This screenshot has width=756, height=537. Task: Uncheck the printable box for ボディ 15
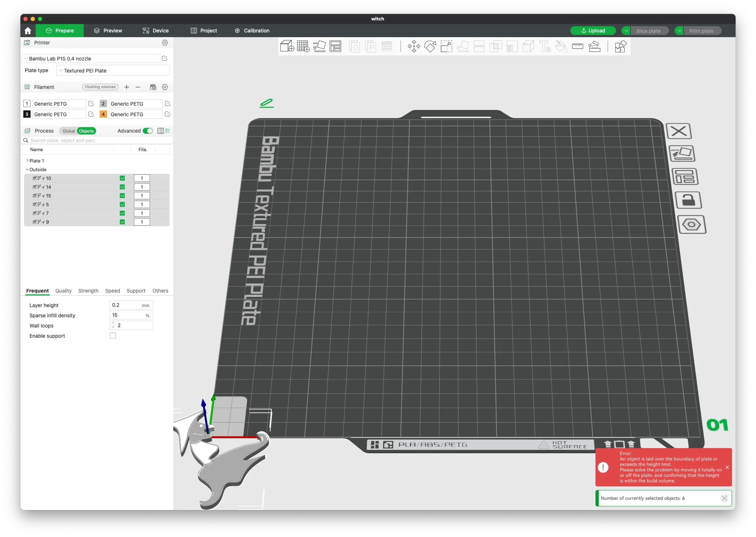click(122, 196)
